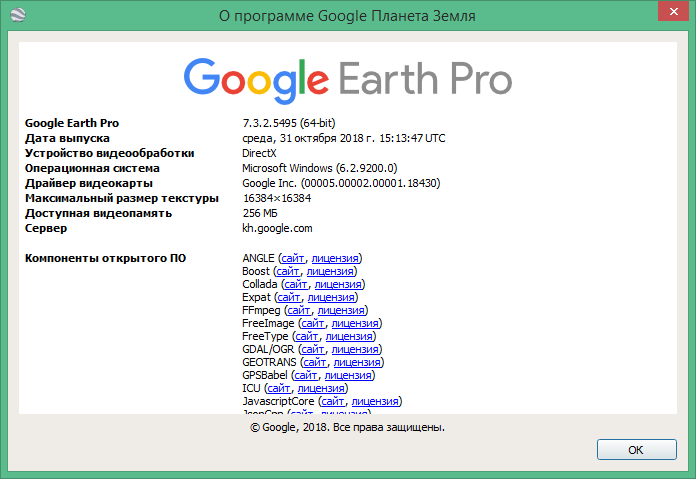Click the 256 МБ video memory value

260,213
